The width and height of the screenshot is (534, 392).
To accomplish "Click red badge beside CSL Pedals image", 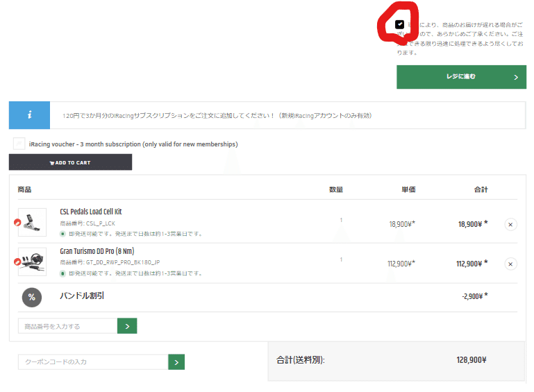I will [x=17, y=223].
